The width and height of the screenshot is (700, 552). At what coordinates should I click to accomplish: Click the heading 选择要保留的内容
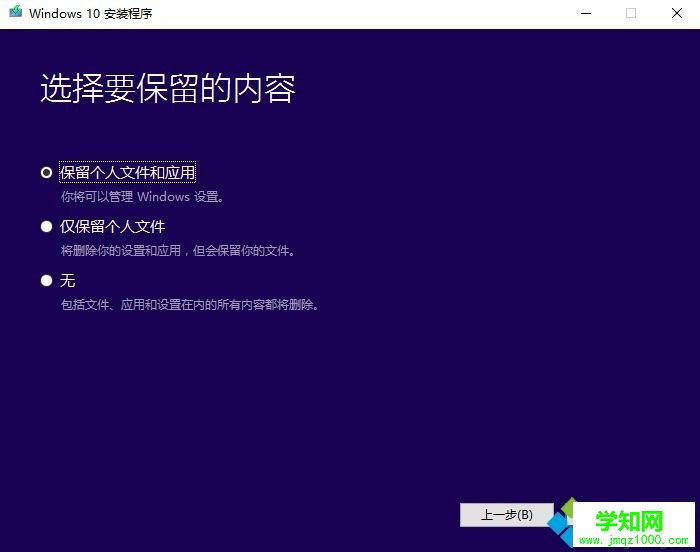click(x=168, y=88)
